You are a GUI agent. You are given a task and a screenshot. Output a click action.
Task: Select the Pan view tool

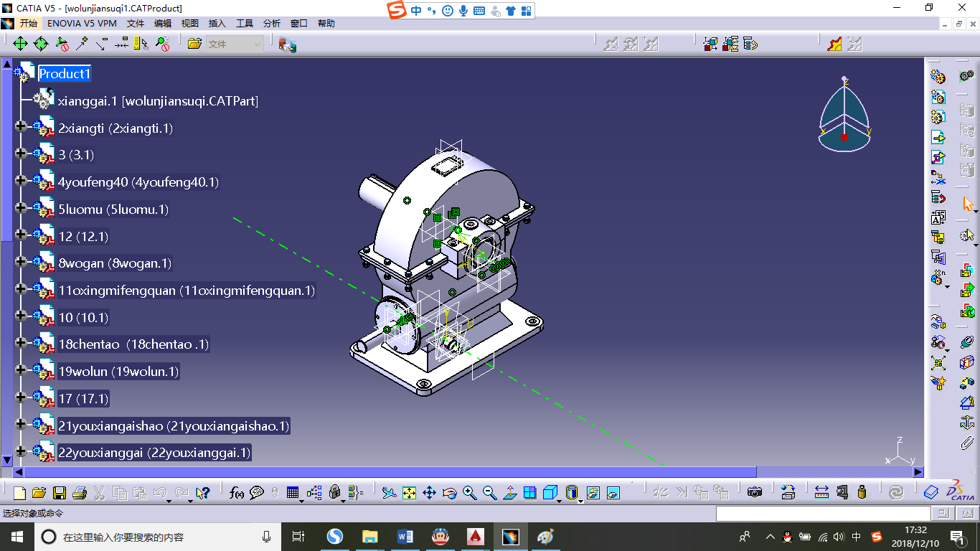(x=429, y=493)
